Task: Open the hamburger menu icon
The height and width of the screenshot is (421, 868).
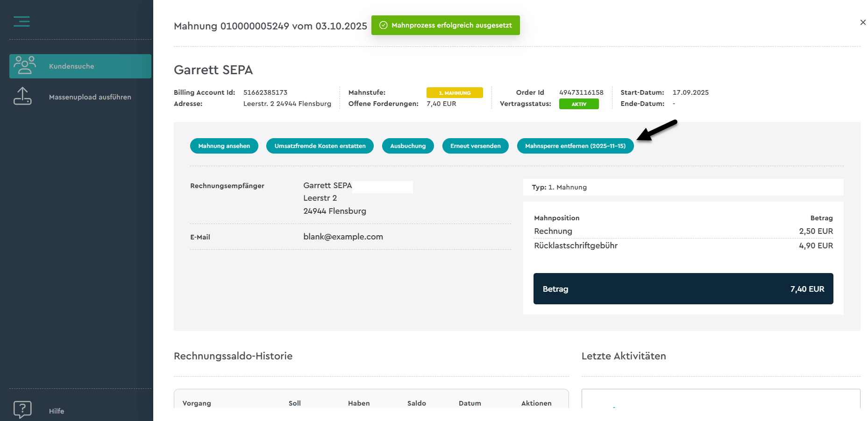Action: [21, 21]
